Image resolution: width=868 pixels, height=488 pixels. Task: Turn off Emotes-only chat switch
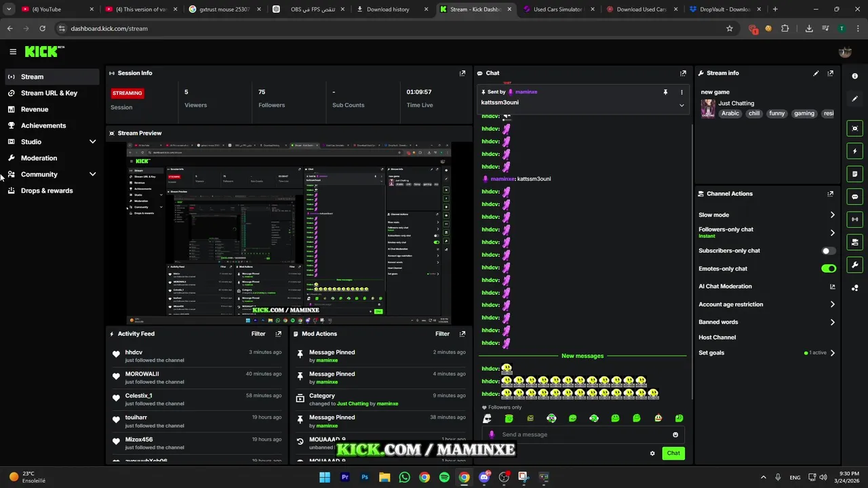pyautogui.click(x=828, y=268)
